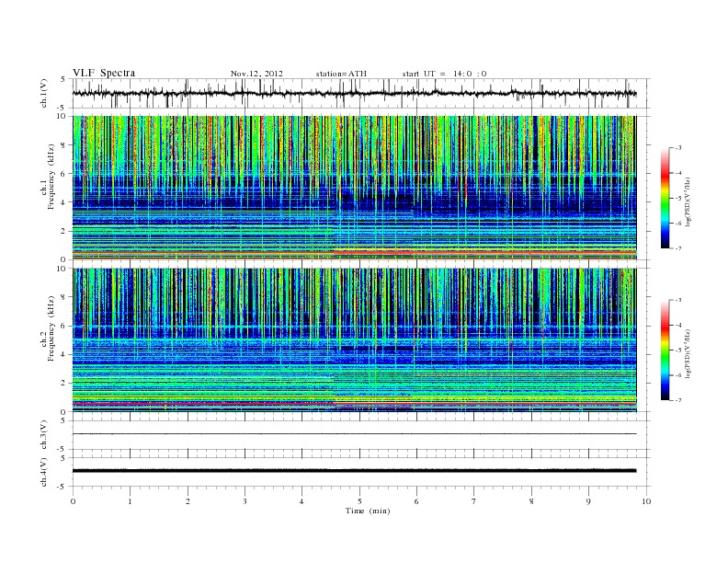Click the flat ch.3 voltage trace
The width and height of the screenshot is (728, 563).
pyautogui.click(x=354, y=434)
